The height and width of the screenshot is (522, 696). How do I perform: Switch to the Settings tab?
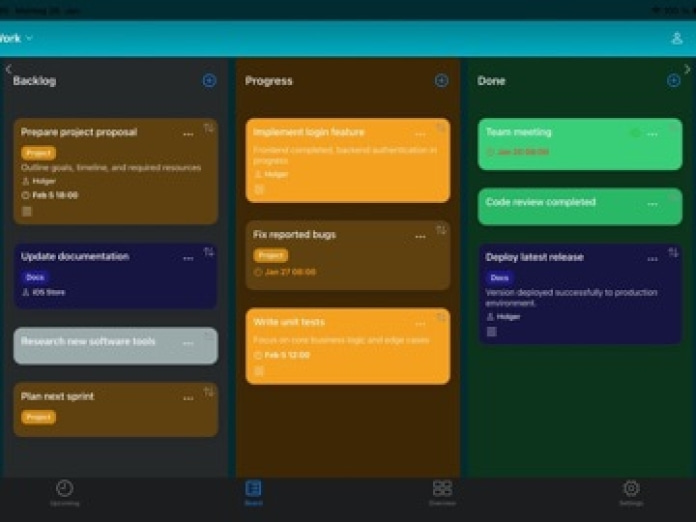631,493
